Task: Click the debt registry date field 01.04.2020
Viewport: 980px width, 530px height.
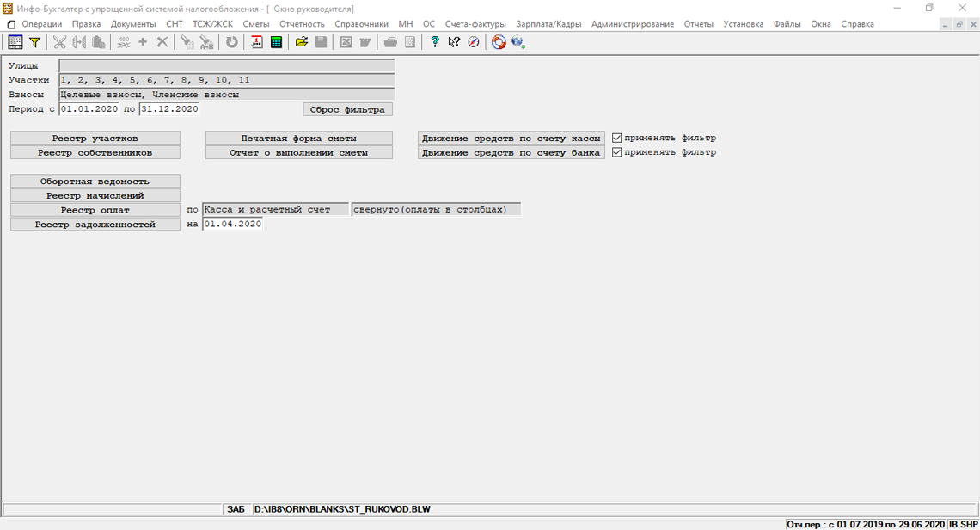Action: coord(232,224)
